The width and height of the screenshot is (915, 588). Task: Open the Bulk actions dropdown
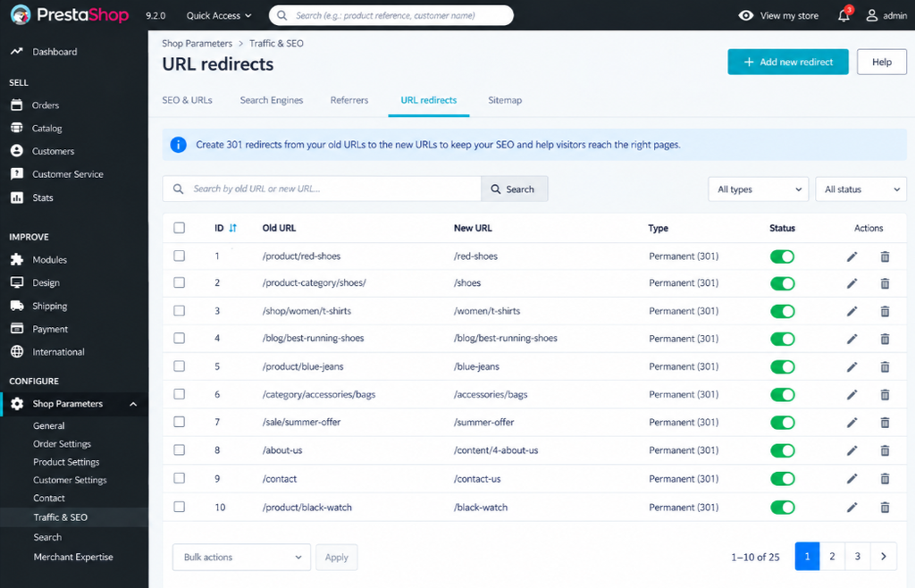coord(241,557)
